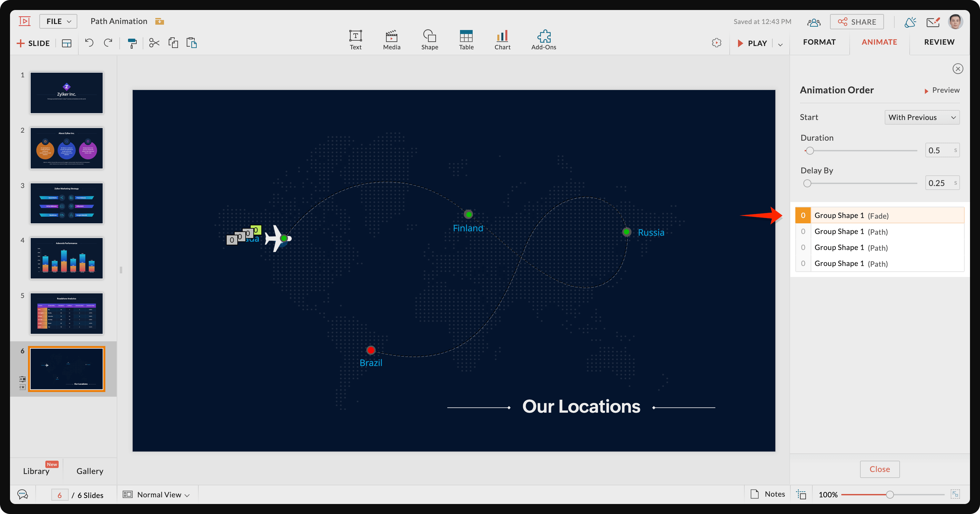Image resolution: width=980 pixels, height=514 pixels.
Task: Select Group Shape 1 Fade animation
Action: [x=878, y=215]
